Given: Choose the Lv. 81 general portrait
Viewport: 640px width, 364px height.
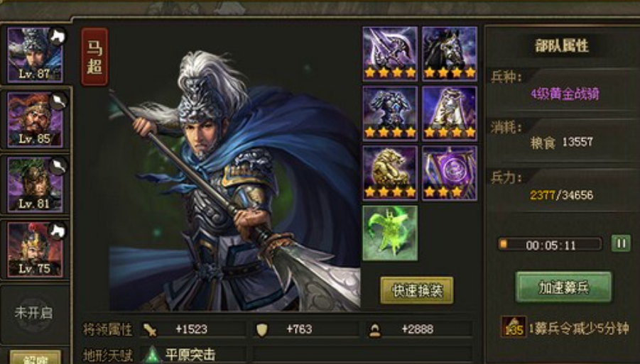Looking at the screenshot, I should coord(35,184).
